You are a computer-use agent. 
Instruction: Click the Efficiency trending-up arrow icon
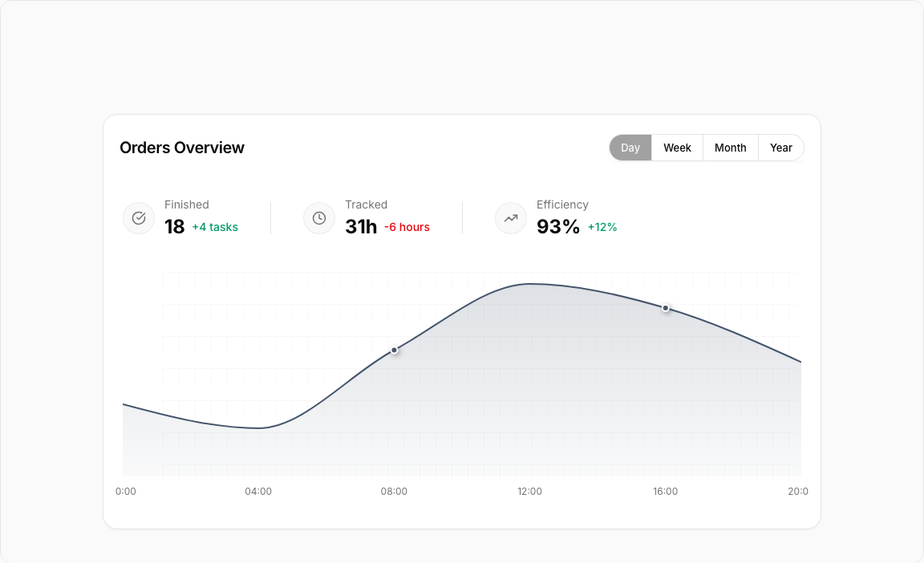[x=511, y=218]
